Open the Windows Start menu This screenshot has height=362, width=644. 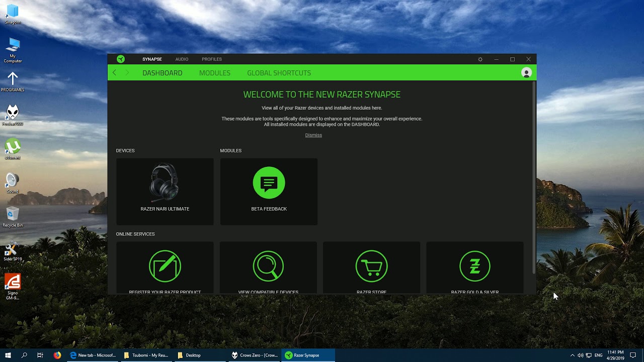click(8, 355)
